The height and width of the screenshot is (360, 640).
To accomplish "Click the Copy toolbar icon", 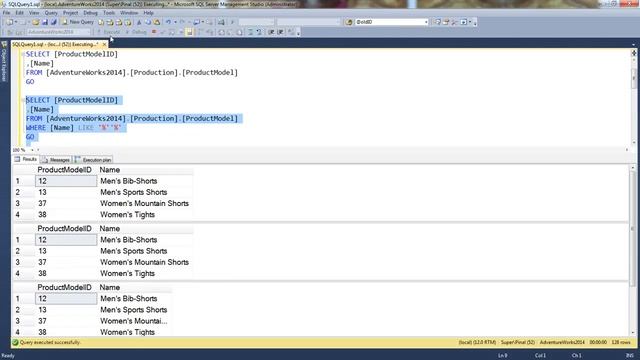I will click(148, 22).
